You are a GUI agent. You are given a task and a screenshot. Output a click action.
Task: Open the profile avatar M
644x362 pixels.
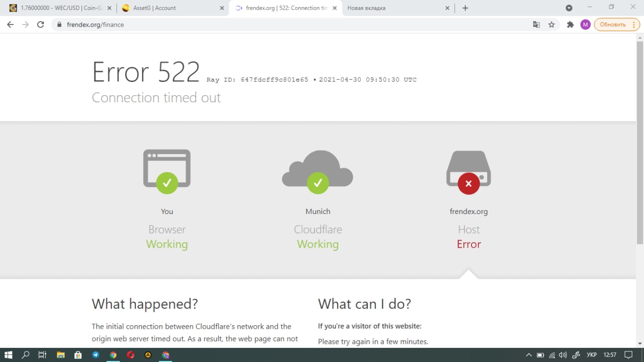(x=585, y=25)
